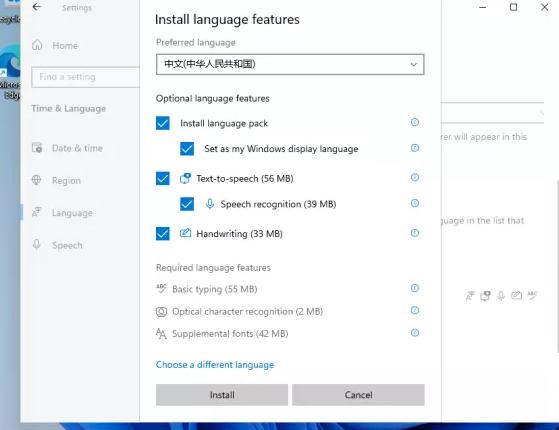Click the Cancel button

[x=358, y=395]
